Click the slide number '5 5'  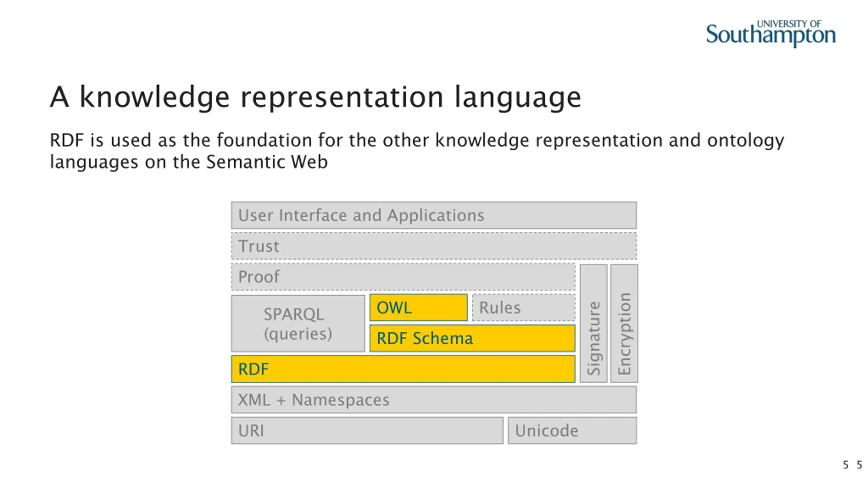[x=852, y=465]
